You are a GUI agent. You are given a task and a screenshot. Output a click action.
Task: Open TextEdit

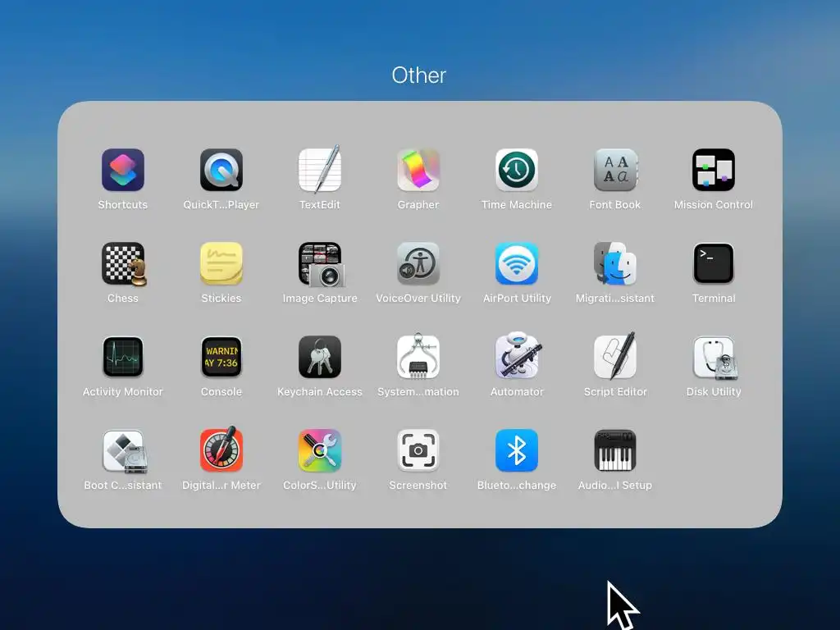coord(320,170)
